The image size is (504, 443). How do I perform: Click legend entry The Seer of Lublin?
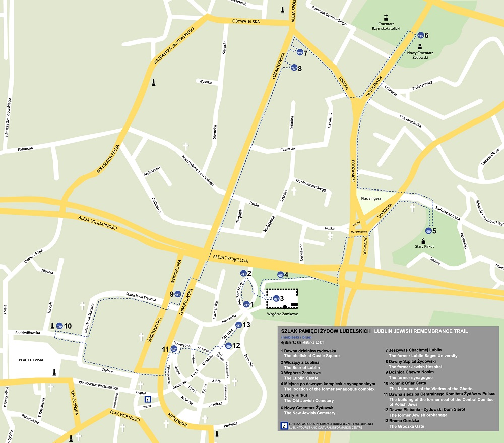tap(302, 368)
